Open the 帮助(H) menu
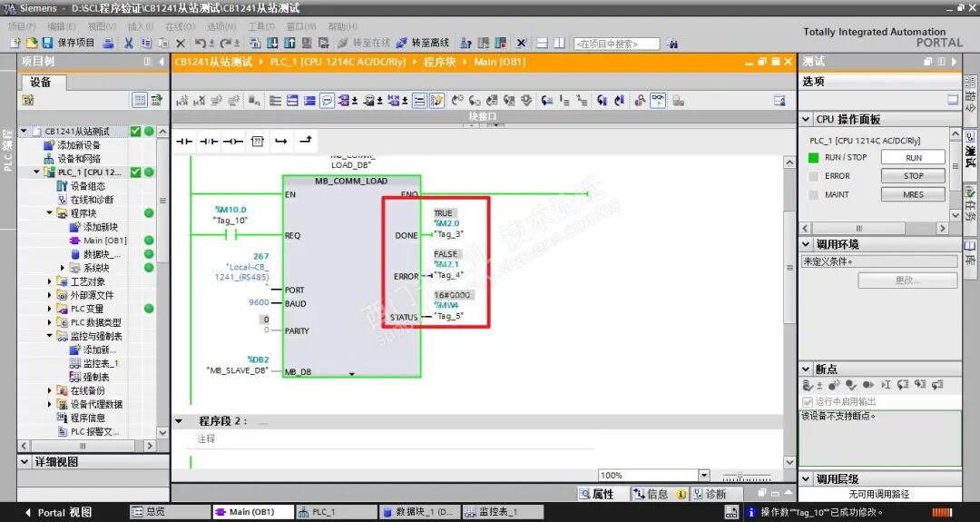980x522 pixels. 342,26
